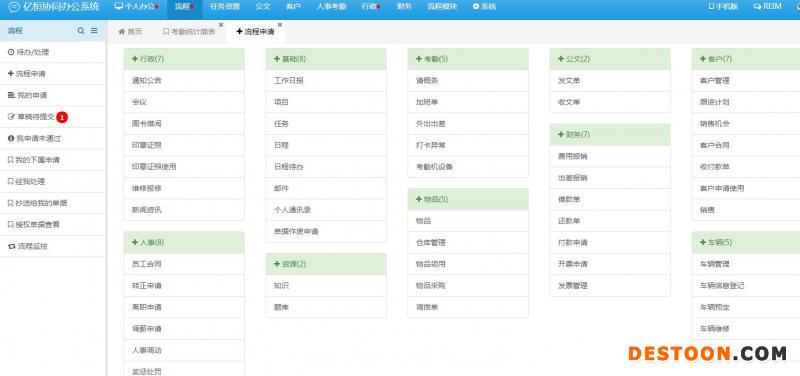The image size is (800, 376).
Task: Open 抄送给我的单据 in the sidebar
Action: click(53, 203)
